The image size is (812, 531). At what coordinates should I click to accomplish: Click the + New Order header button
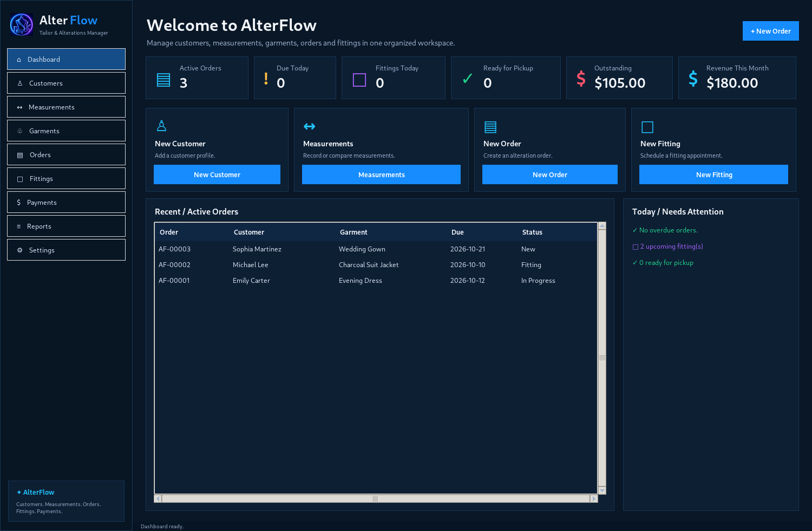pos(771,31)
